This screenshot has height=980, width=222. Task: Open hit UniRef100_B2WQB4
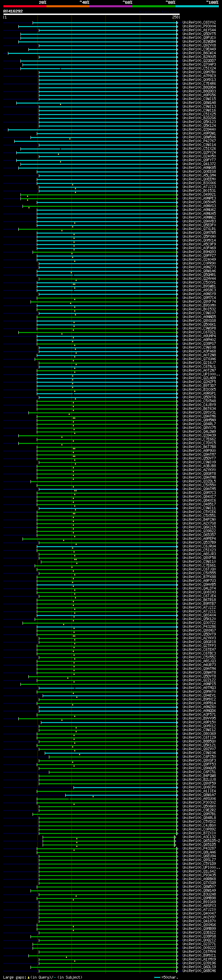(x=199, y=41)
